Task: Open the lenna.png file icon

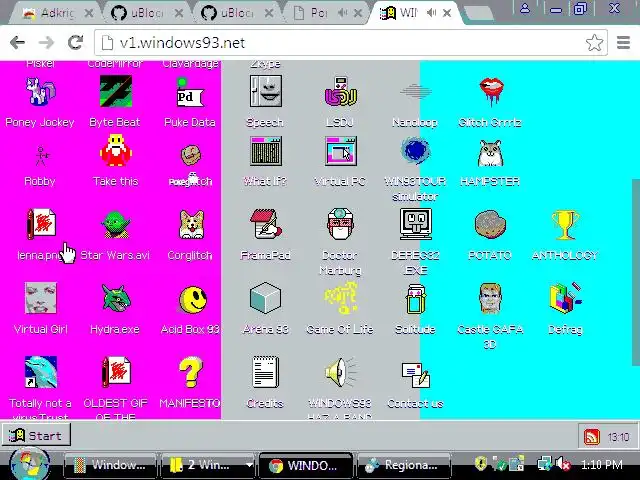Action: pyautogui.click(x=41, y=224)
